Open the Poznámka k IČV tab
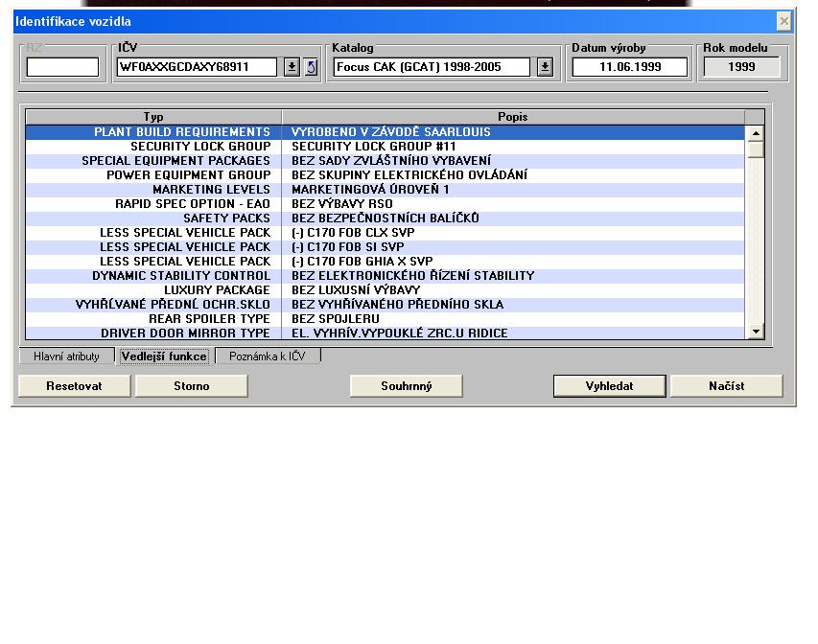 point(268,356)
